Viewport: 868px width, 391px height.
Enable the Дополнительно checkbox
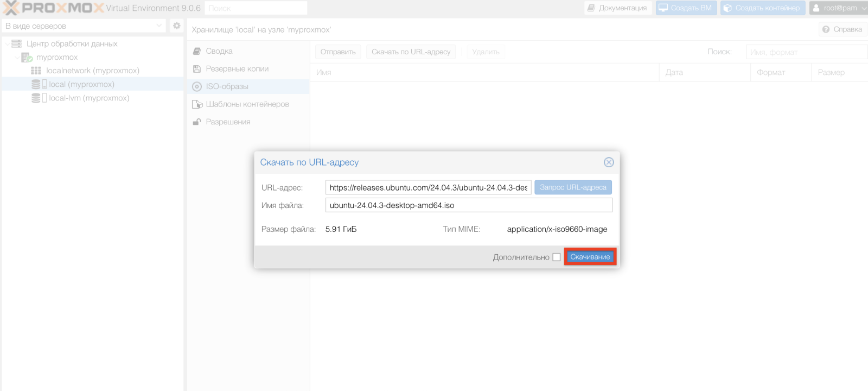click(557, 257)
